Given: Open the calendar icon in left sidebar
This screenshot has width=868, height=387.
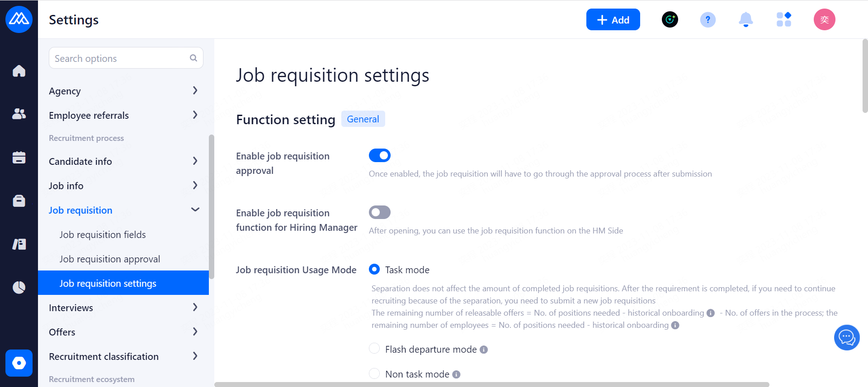Looking at the screenshot, I should point(19,158).
